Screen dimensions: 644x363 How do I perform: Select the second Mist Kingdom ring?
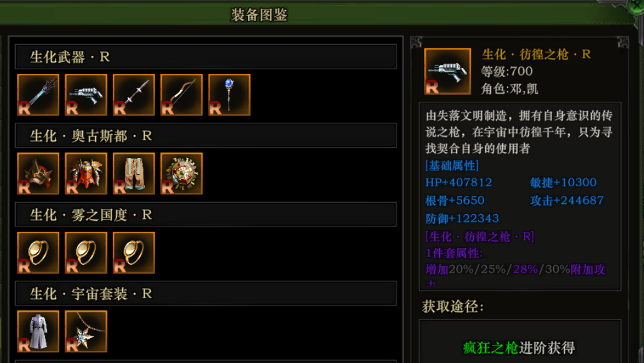coord(86,253)
